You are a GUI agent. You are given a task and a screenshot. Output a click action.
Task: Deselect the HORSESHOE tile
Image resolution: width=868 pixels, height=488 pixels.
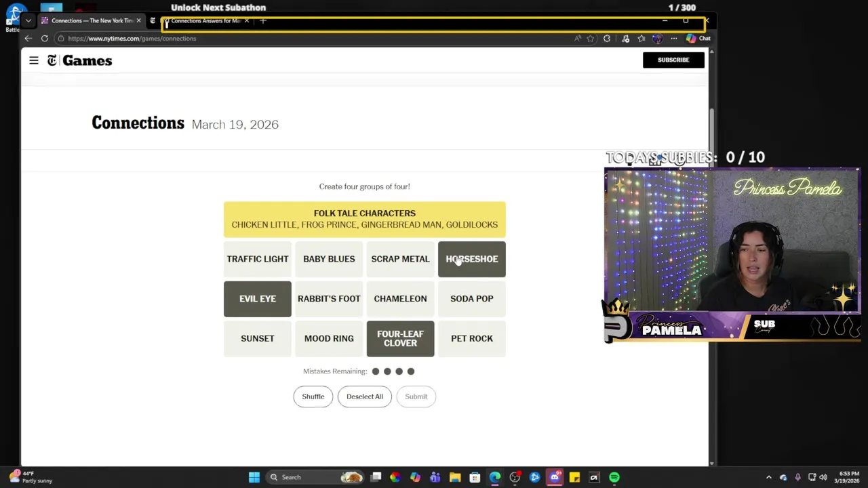[x=472, y=259]
